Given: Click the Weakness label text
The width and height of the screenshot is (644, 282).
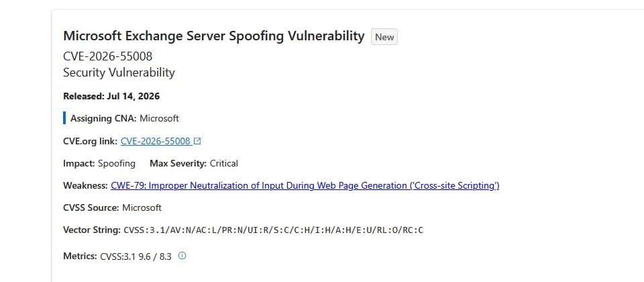Looking at the screenshot, I should [x=85, y=186].
